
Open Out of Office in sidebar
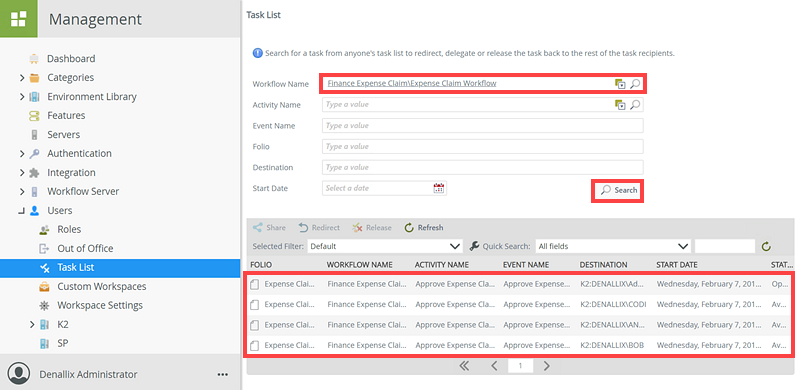click(x=85, y=249)
